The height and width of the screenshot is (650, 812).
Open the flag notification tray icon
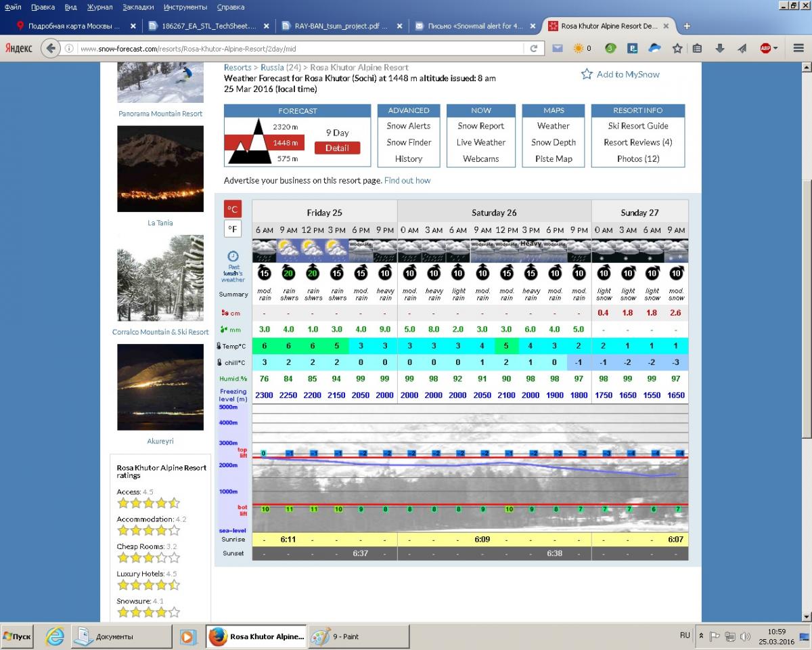tap(715, 636)
